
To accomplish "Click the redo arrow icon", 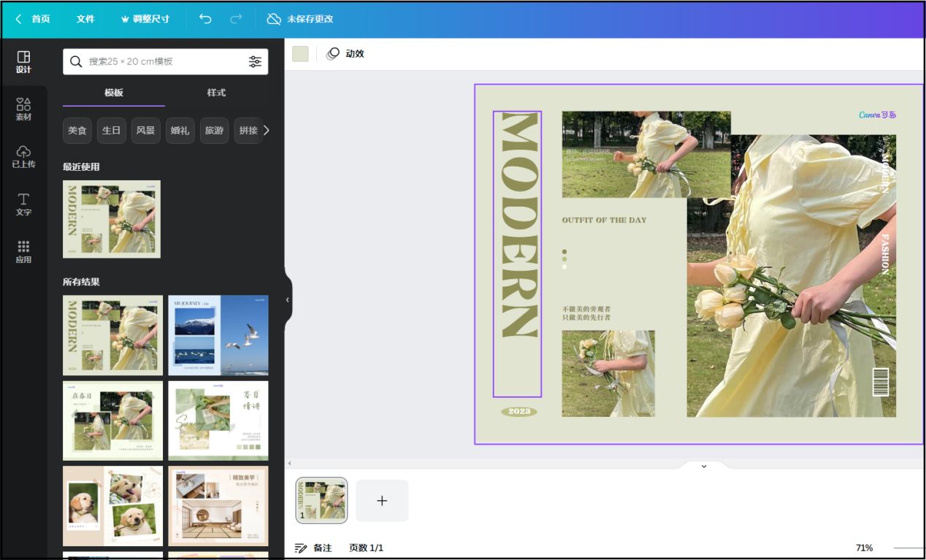I will (x=236, y=19).
